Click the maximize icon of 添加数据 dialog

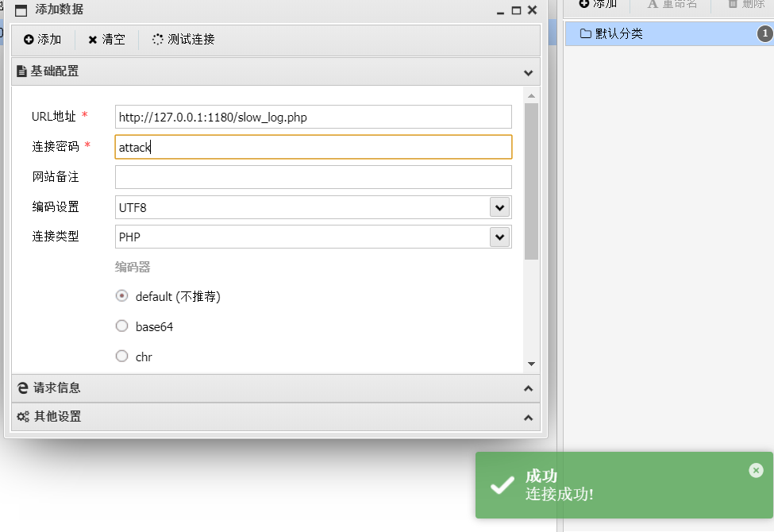(516, 10)
